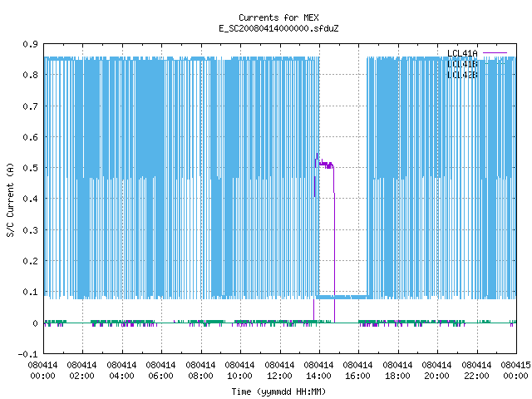Click the '080414 06:00' x-axis tick label
The height and width of the screenshot is (399, 532).
(160, 371)
